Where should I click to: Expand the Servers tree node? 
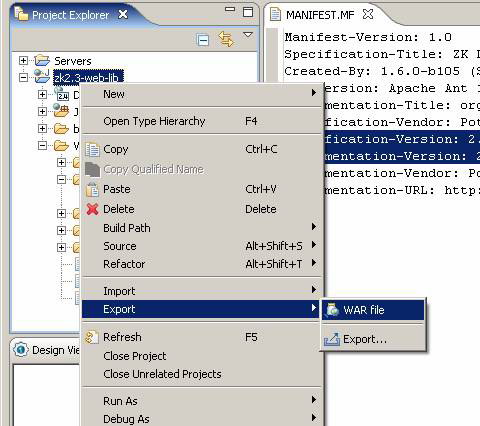23,61
